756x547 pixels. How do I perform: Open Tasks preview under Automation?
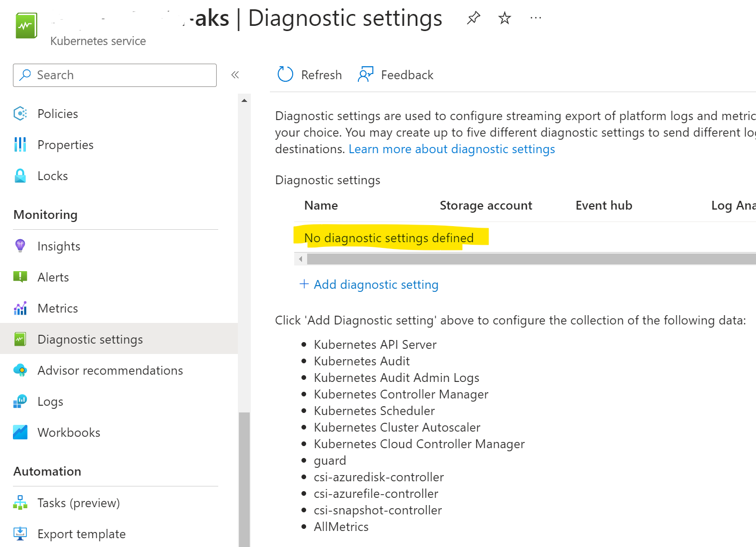click(78, 502)
